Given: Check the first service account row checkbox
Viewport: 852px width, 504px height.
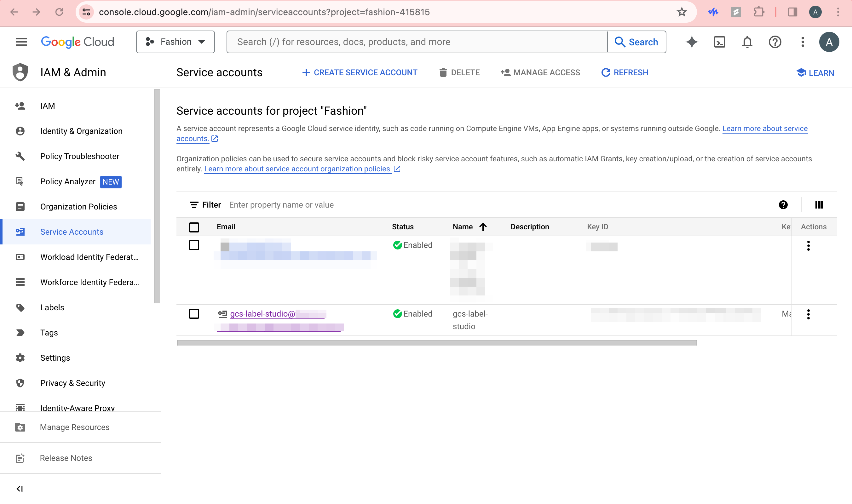Looking at the screenshot, I should (194, 245).
